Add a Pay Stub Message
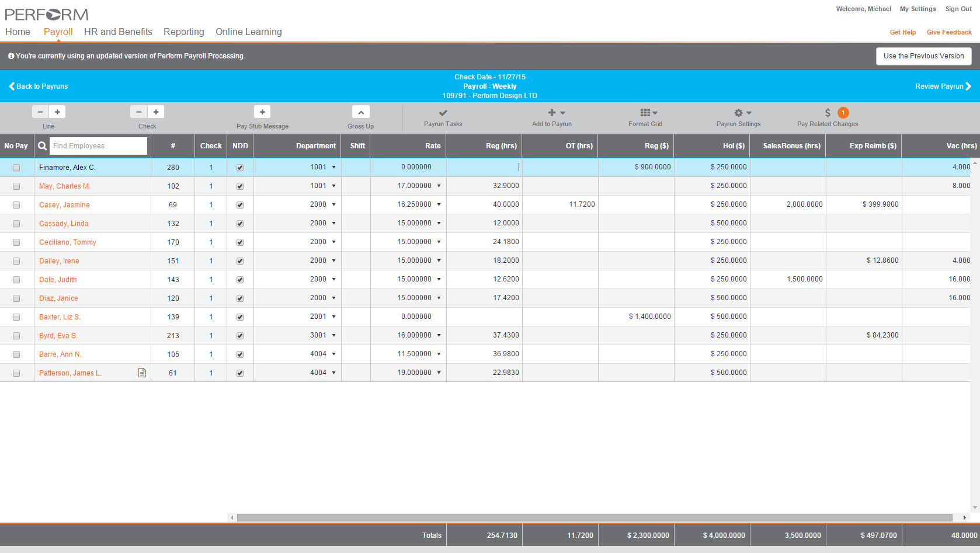The image size is (980, 553). click(x=262, y=112)
